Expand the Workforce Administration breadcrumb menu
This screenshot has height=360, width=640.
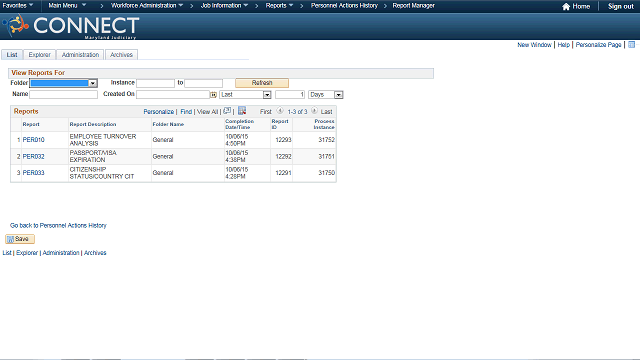pyautogui.click(x=147, y=5)
